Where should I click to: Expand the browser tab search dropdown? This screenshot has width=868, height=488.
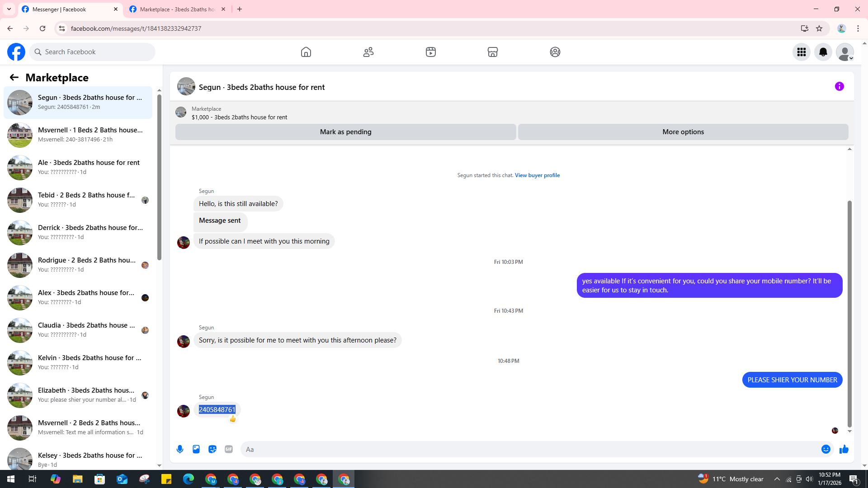point(9,9)
